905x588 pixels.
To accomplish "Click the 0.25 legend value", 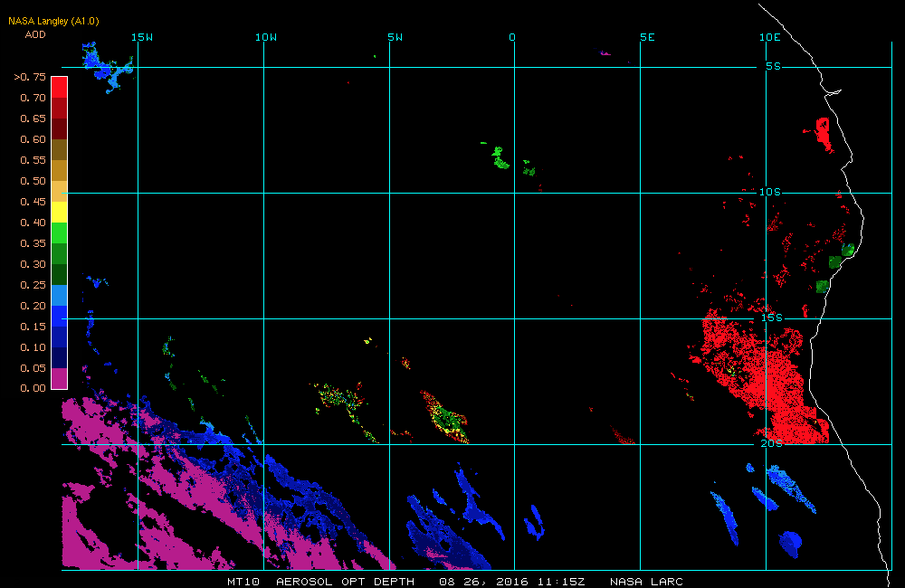I will coord(33,285).
